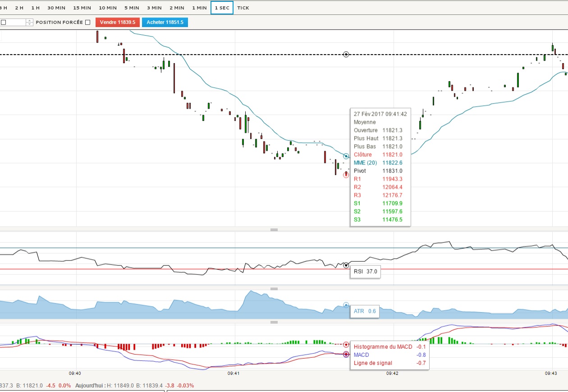Click the purple MACD line marker
The image size is (568, 392).
point(346,355)
